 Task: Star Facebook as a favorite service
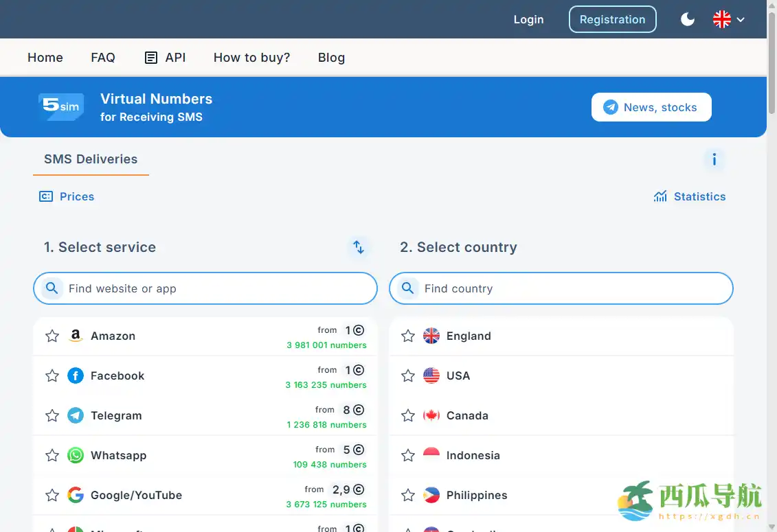click(52, 376)
